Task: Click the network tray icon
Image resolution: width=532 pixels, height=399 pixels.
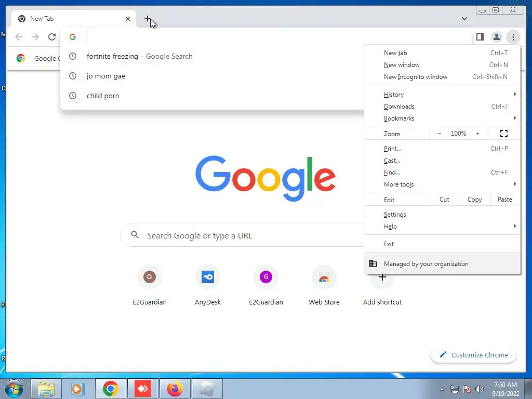Action: pos(454,389)
